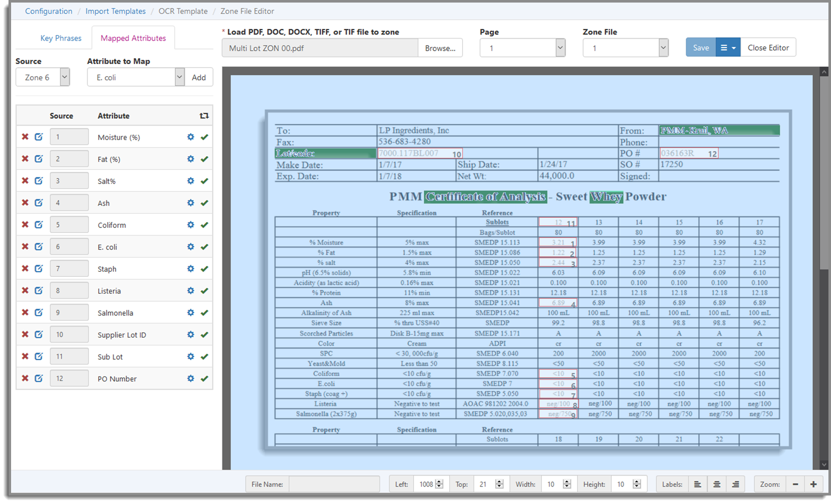Screen dimensions: 831x504
Task: Toggle the green check for Salt%
Action: pos(205,181)
